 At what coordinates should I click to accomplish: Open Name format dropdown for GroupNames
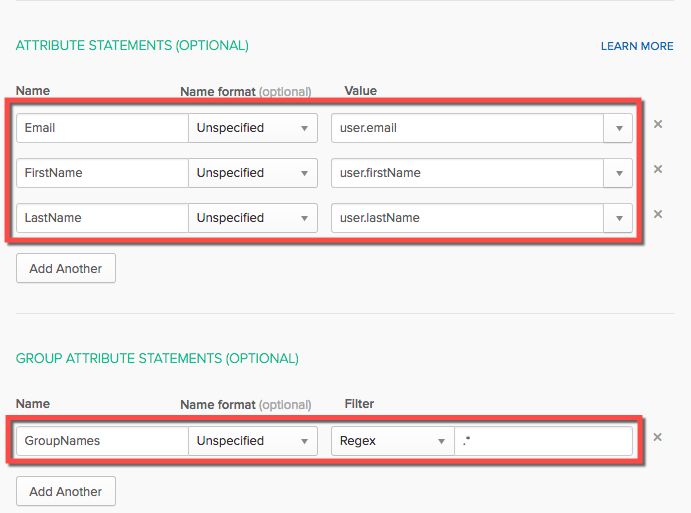point(253,441)
